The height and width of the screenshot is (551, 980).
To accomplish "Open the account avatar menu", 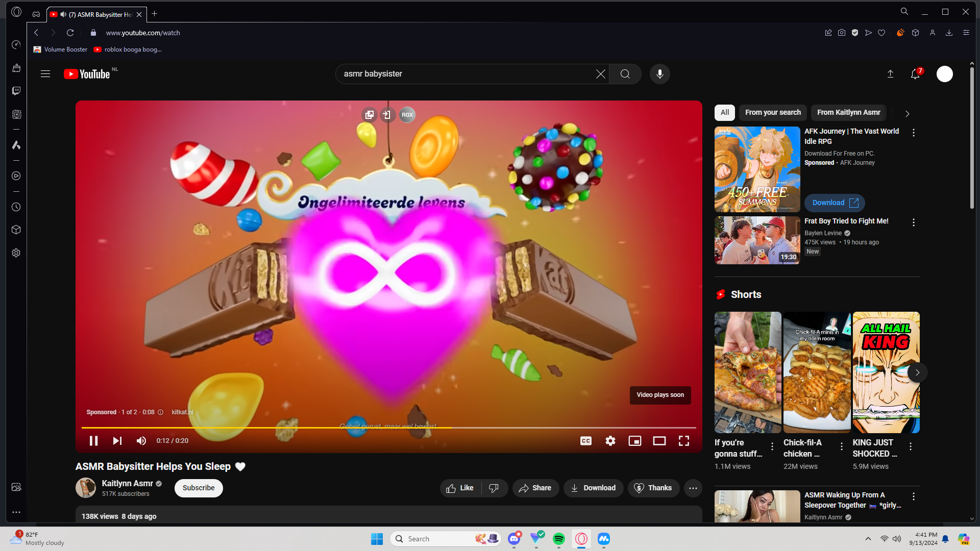I will pos(945,74).
